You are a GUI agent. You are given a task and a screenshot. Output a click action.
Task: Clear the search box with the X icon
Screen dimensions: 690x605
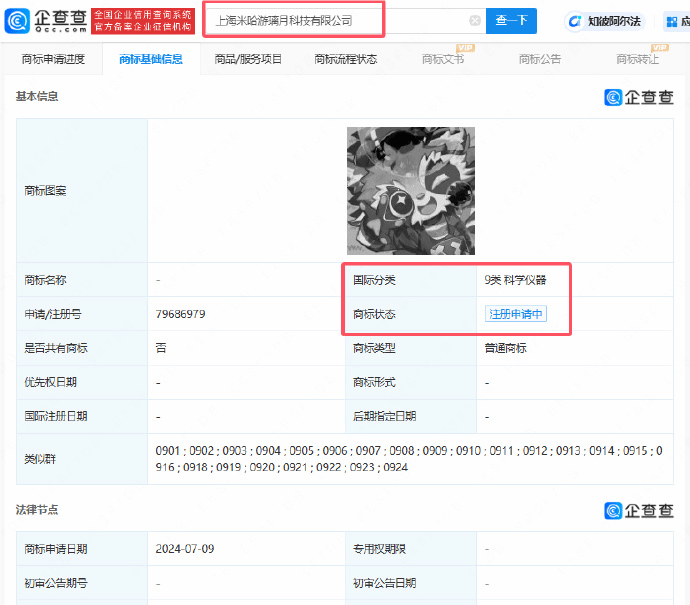474,21
